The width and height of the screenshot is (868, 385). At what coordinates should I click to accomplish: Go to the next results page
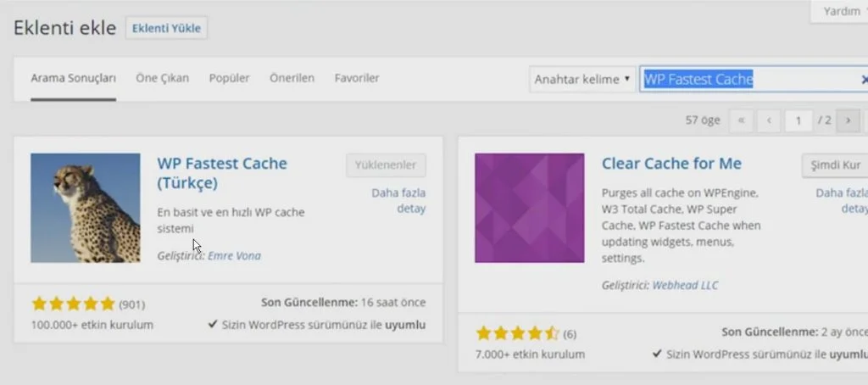click(x=847, y=121)
